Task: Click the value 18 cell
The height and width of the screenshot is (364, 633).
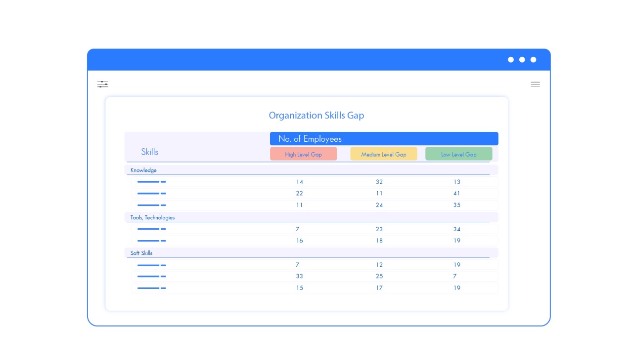Action: point(379,241)
